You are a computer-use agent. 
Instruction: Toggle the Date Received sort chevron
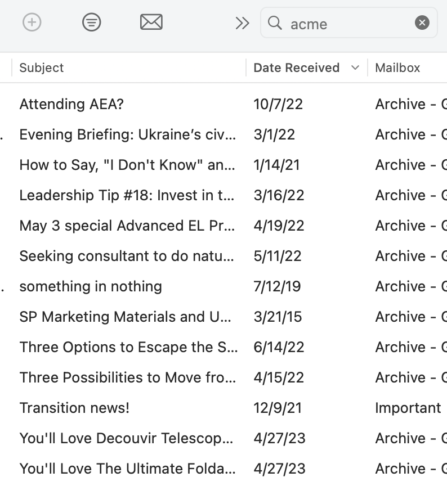click(355, 68)
